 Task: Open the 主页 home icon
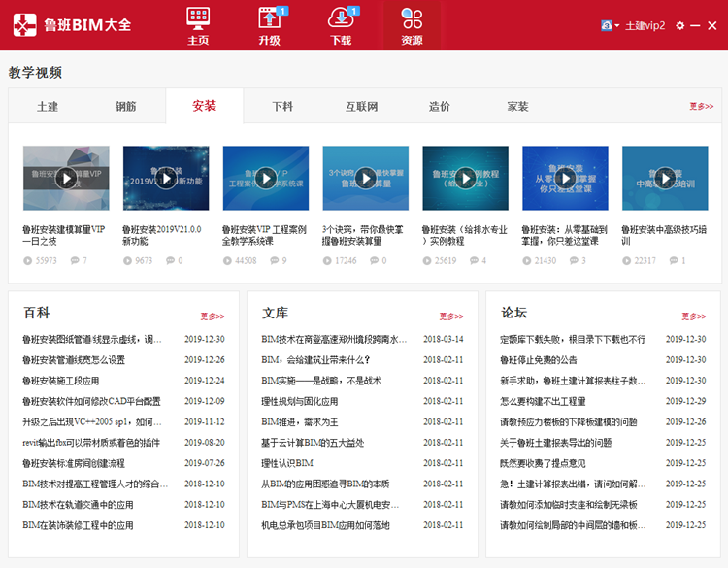pyautogui.click(x=198, y=25)
